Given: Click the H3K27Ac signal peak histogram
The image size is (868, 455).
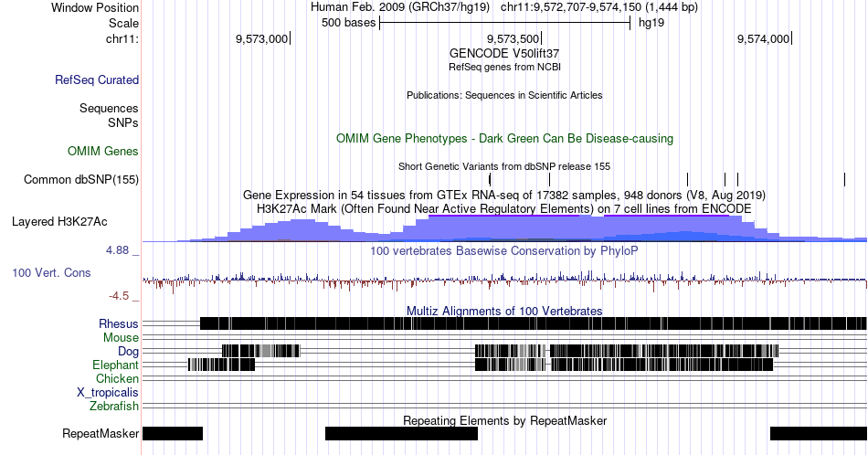Looking at the screenshot, I should [504, 228].
